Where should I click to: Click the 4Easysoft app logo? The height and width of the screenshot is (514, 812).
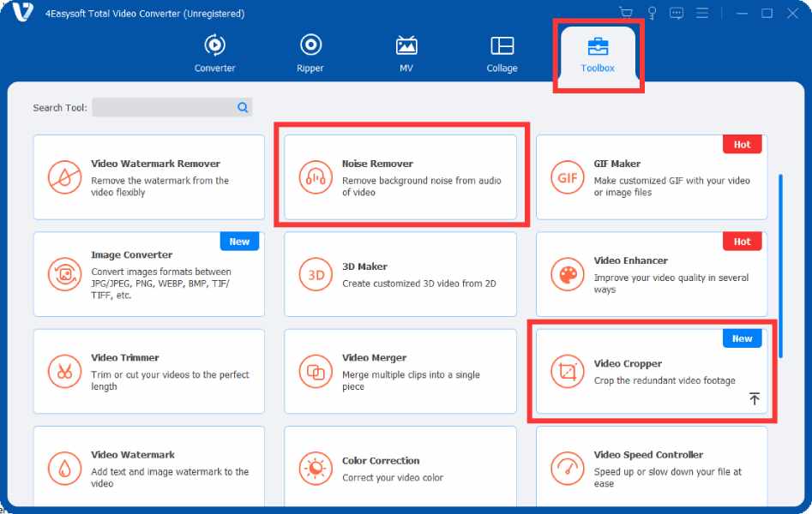(x=23, y=13)
